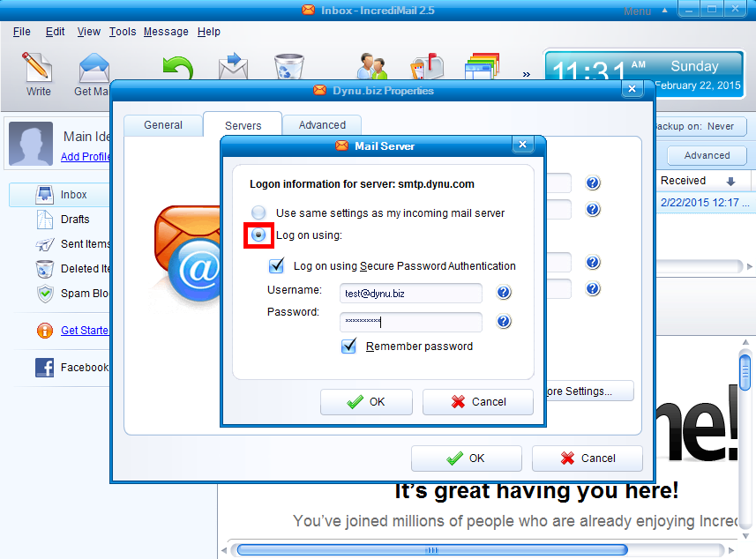Viewport: 756px width, 559px height.
Task: Click the bottom scrollbar right arrow
Action: pyautogui.click(x=731, y=550)
